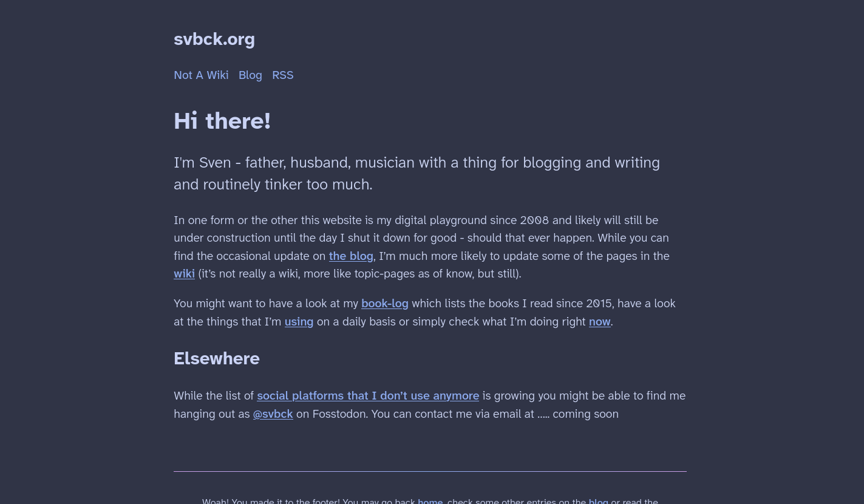Screen dimensions: 864x504
Task: Go to Blog in the top navigation
Action: pyautogui.click(x=250, y=75)
